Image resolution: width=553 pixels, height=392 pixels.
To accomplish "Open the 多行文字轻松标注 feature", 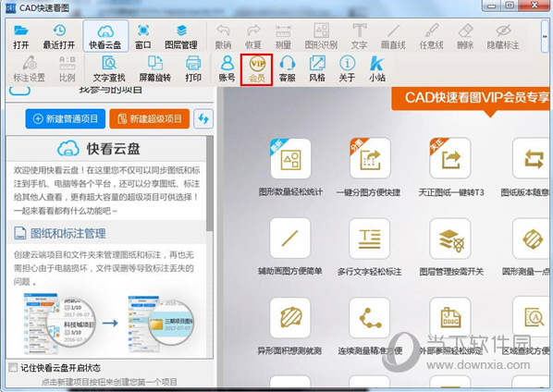I will click(369, 238).
